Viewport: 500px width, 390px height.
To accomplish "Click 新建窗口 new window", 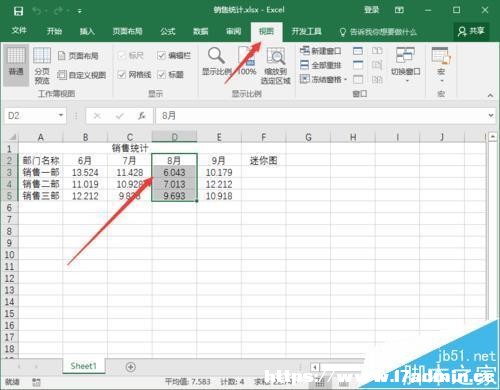I will [320, 51].
